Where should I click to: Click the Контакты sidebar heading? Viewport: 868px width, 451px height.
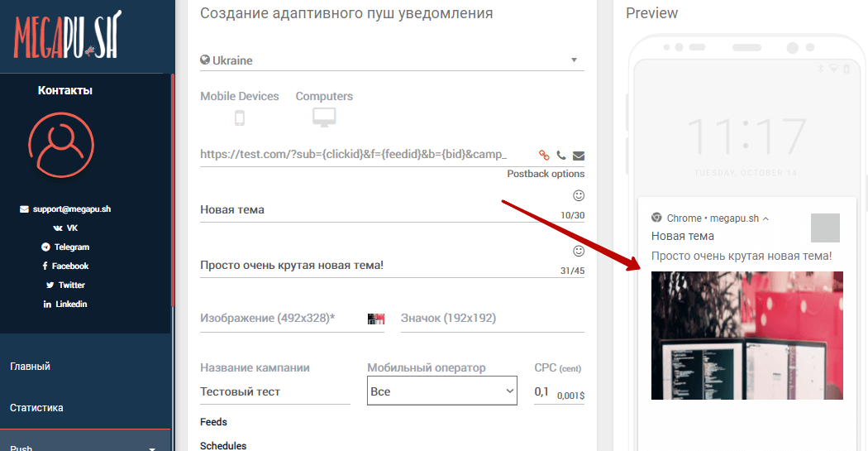(64, 90)
